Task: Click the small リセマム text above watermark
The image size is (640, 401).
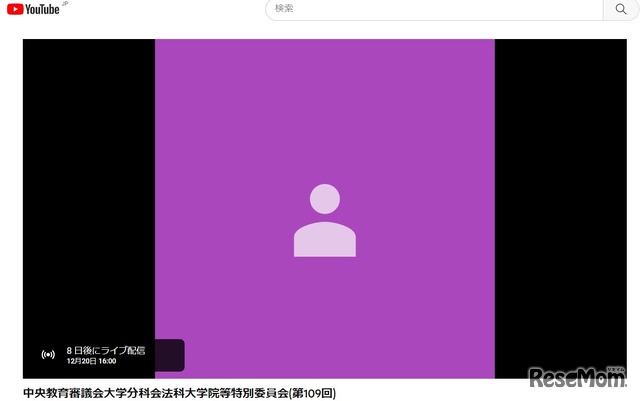Action: (x=616, y=369)
